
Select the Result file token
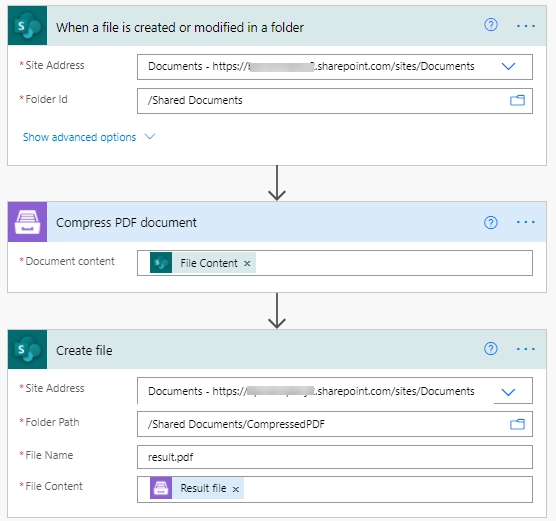click(x=197, y=488)
